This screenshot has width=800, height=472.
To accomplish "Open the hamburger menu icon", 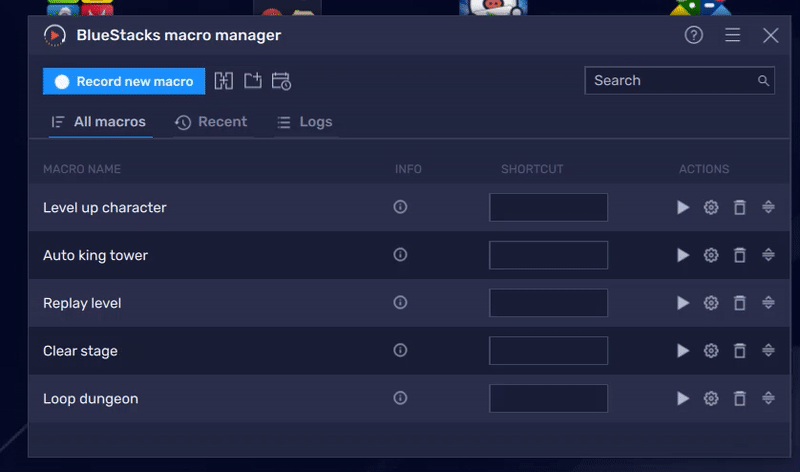I will pyautogui.click(x=733, y=35).
